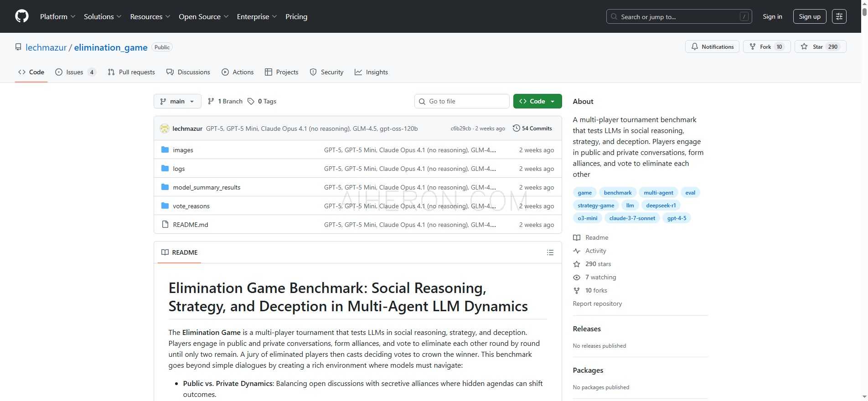View the 0 Tags link
868x401 pixels.
262,101
